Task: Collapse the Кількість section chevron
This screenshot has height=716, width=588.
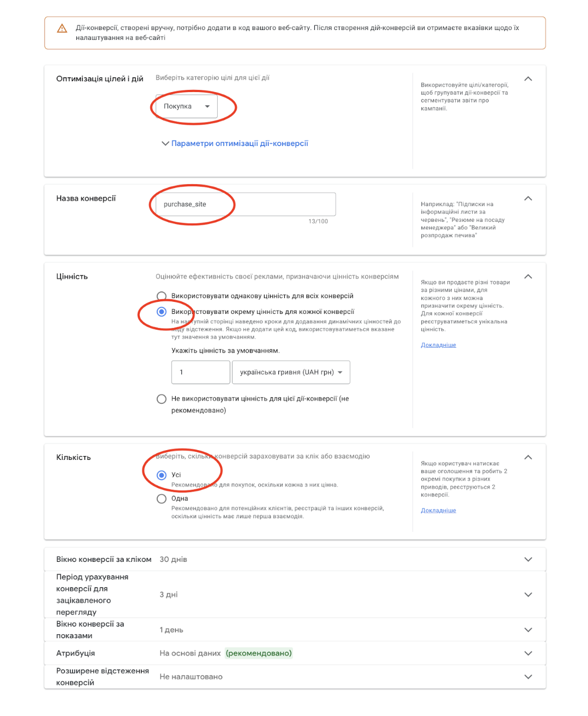Action: [528, 457]
